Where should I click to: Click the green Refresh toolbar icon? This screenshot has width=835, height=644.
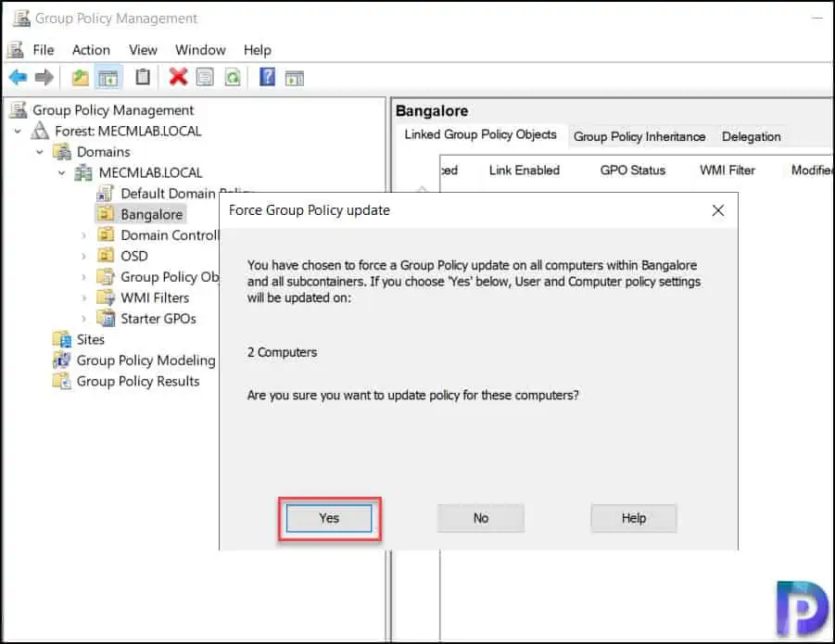(x=233, y=78)
